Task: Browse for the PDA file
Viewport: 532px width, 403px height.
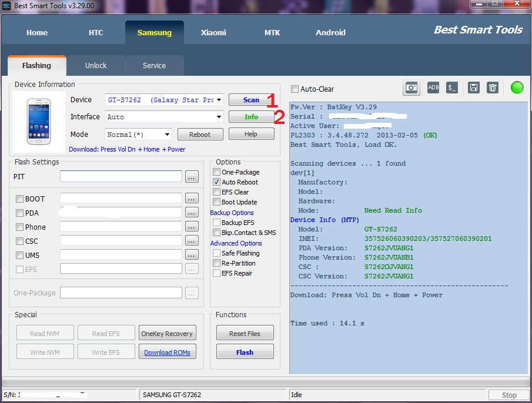Action: 192,213
